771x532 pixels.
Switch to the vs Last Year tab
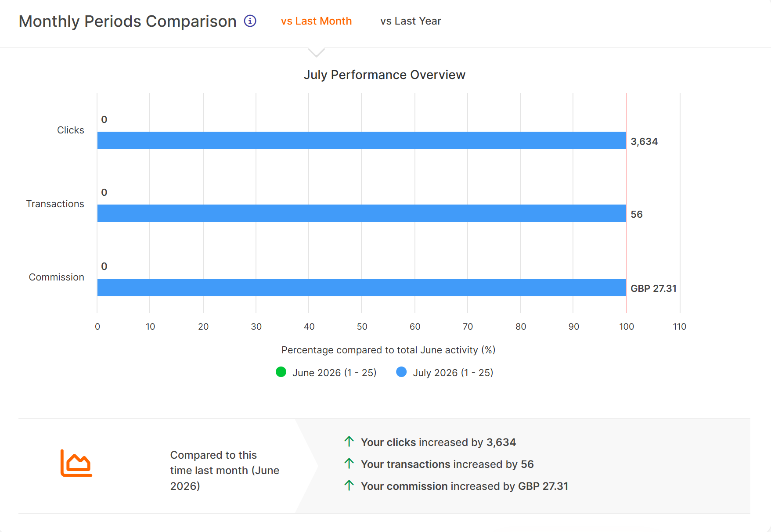tap(411, 21)
